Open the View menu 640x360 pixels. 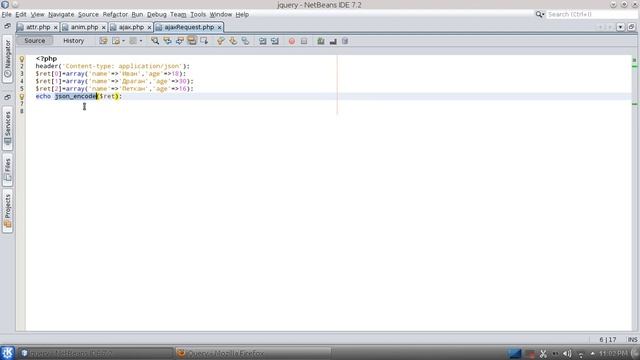37,14
